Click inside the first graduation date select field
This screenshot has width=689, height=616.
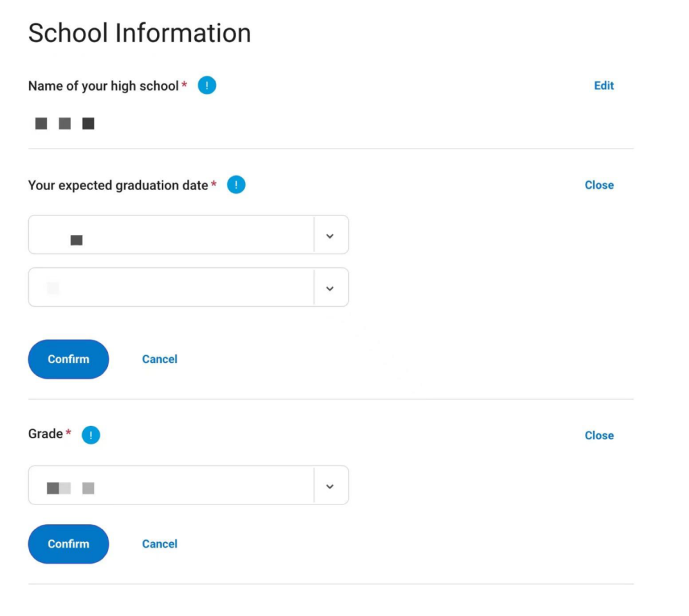[x=188, y=235]
